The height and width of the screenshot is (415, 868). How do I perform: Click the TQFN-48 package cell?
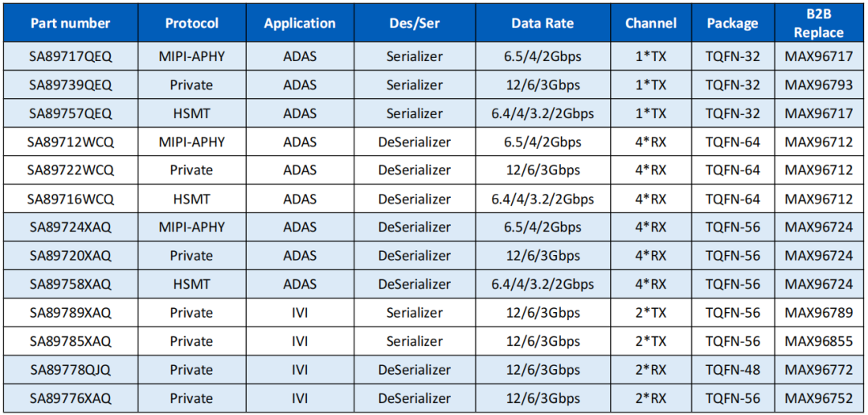coord(732,370)
